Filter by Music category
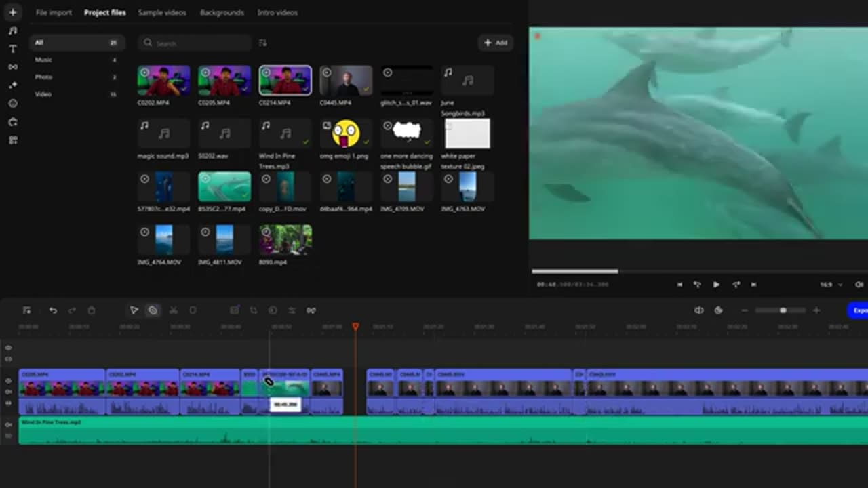This screenshot has height=488, width=868. coord(77,60)
